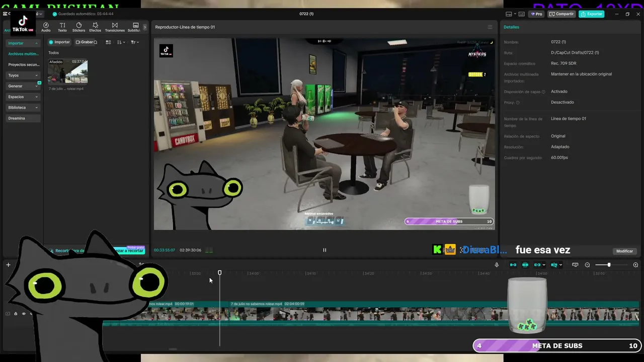Click the Pro upgrade button

(x=536, y=14)
